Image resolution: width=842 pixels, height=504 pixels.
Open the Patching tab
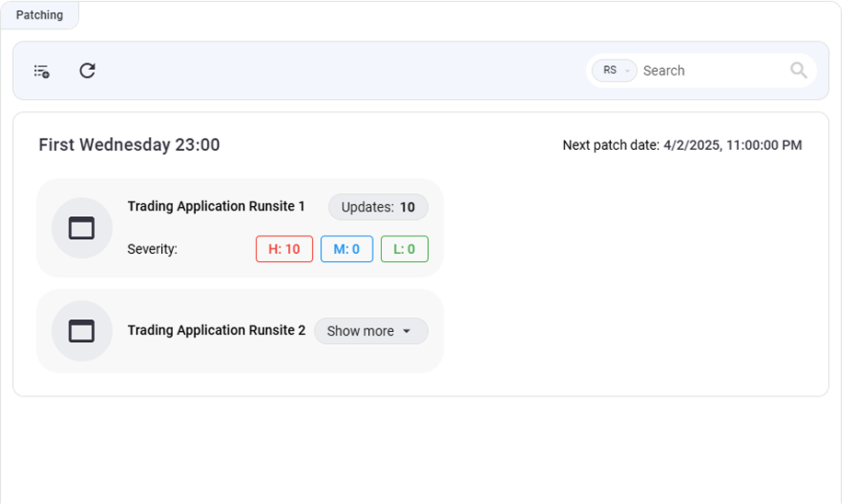pos(40,15)
